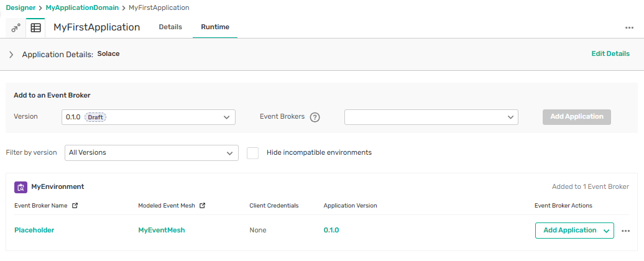Image resolution: width=644 pixels, height=261 pixels.
Task: Click the MyEnvironment purple icon
Action: tap(21, 187)
